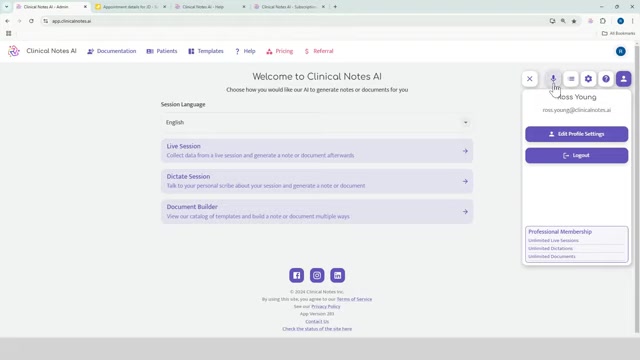Open a new browser tab with plus
Screen dimensions: 640x360
click(x=335, y=7)
